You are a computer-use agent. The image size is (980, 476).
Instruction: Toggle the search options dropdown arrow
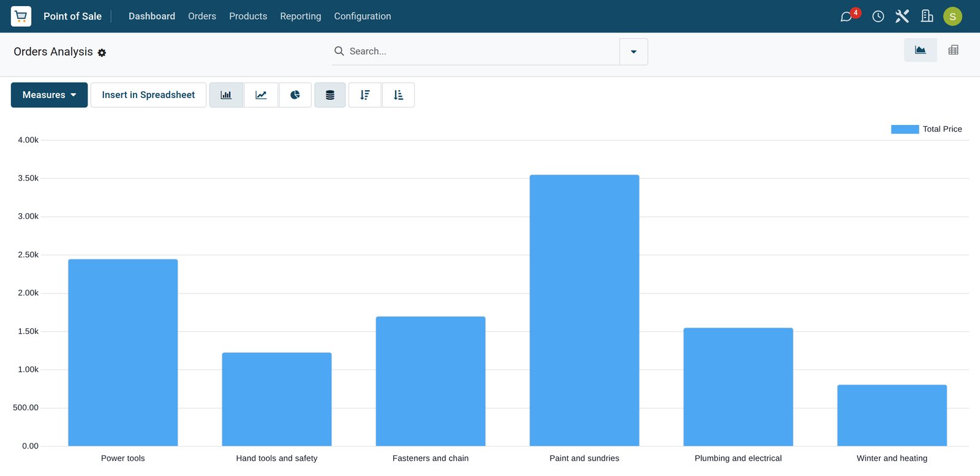click(x=633, y=51)
